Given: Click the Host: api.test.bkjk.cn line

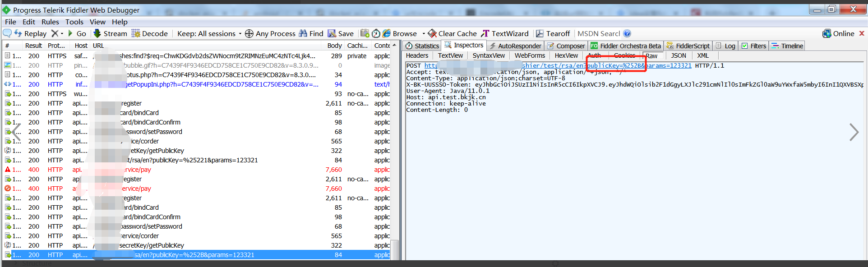Looking at the screenshot, I should coord(446,97).
